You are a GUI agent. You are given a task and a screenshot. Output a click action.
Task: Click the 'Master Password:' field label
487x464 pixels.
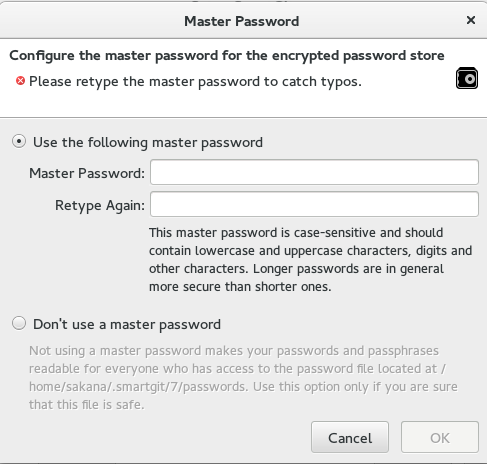pos(87,173)
